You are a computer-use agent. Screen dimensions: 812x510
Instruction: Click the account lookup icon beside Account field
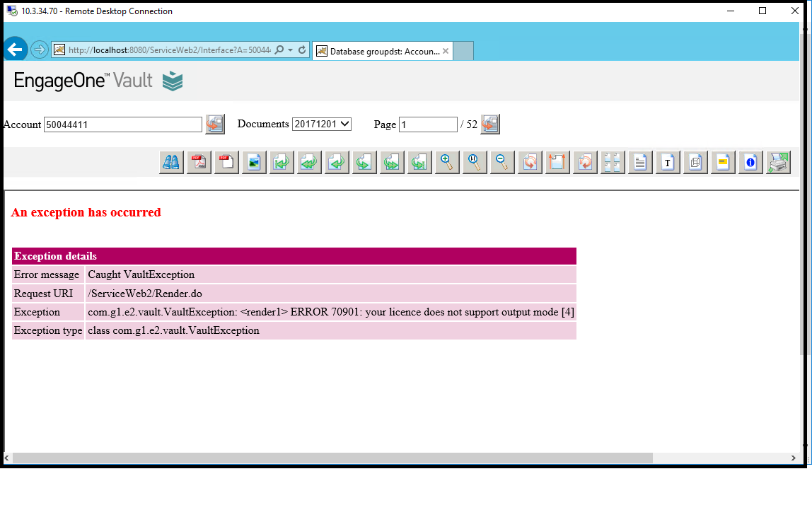[x=215, y=124]
